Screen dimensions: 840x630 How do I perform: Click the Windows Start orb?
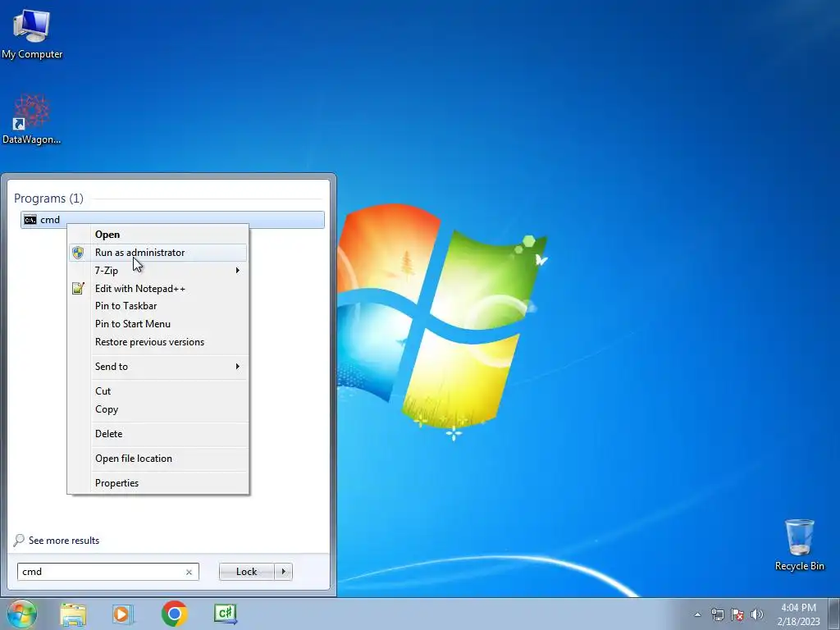point(21,614)
